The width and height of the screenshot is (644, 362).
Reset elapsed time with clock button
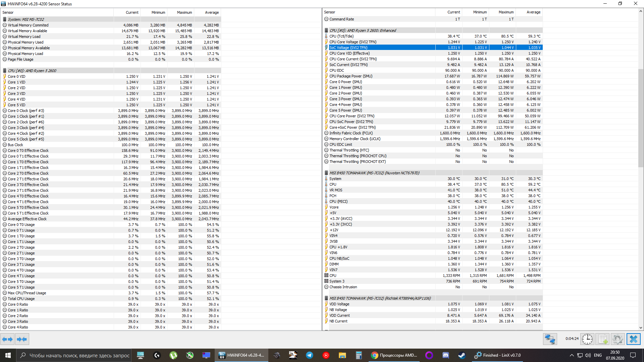click(587, 339)
